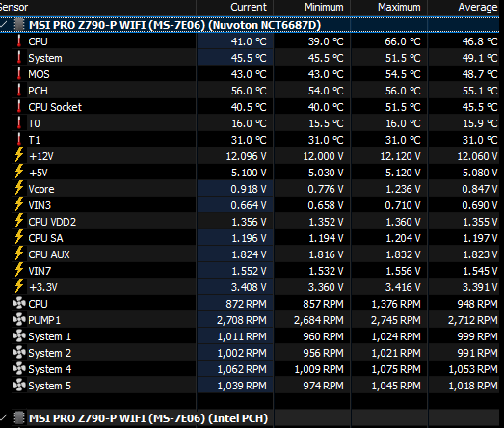Select the MSI PRO Z790-P WIFI Nuvoton header row
The image size is (504, 428).
(x=250, y=25)
